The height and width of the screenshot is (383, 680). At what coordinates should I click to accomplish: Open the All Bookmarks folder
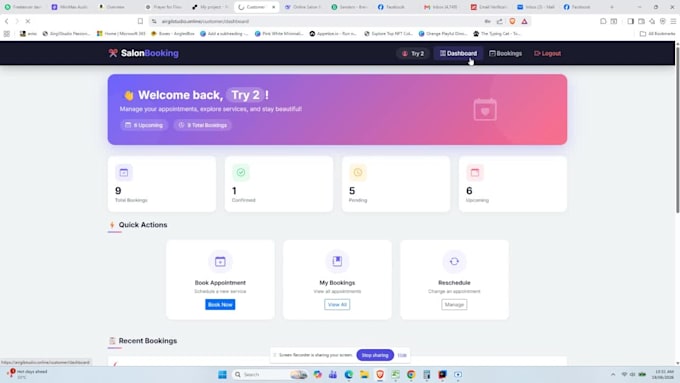click(657, 33)
